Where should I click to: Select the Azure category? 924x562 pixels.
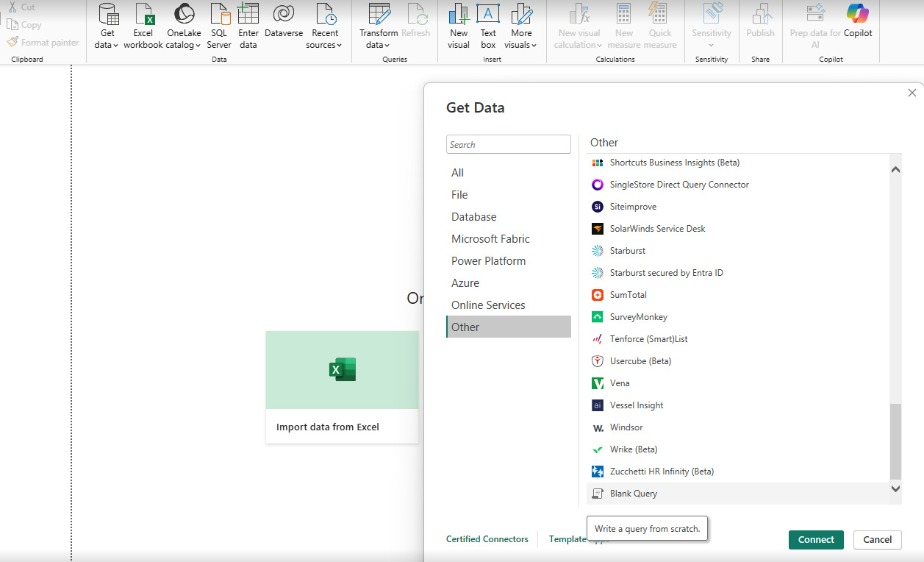click(509, 283)
